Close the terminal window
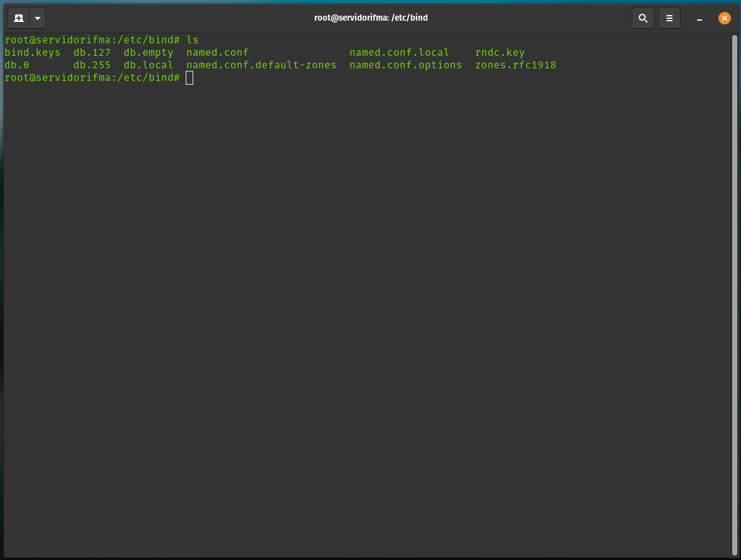Screen dimensions: 741x560 [725, 18]
